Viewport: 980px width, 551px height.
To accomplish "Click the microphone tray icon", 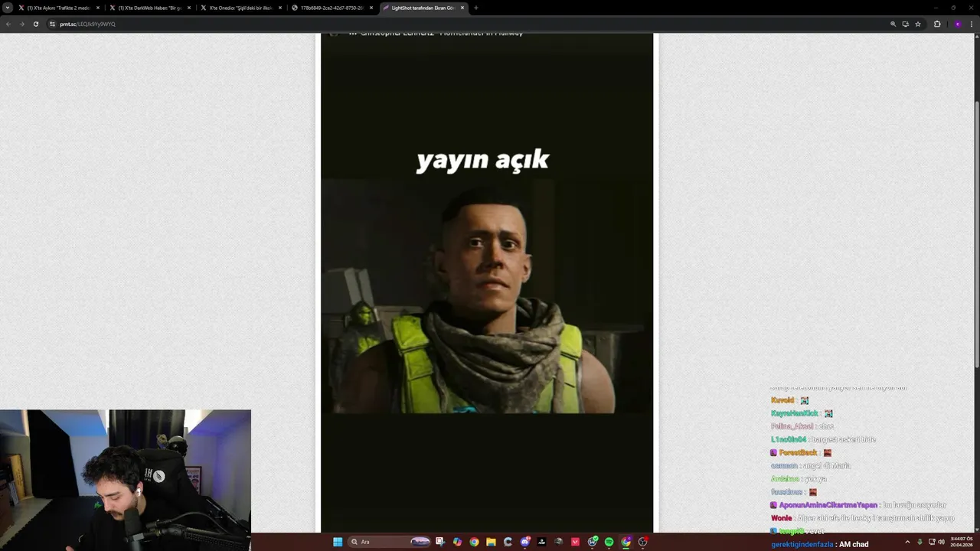I will [920, 542].
